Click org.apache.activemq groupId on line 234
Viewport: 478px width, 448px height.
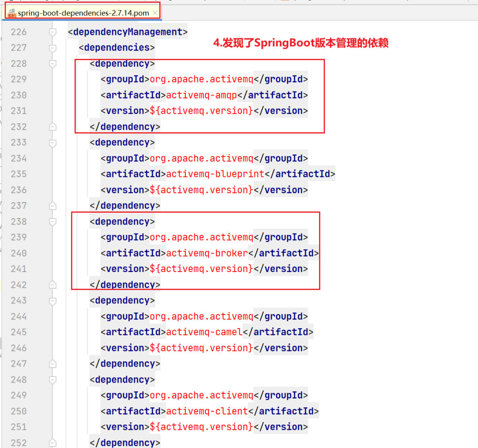click(201, 159)
